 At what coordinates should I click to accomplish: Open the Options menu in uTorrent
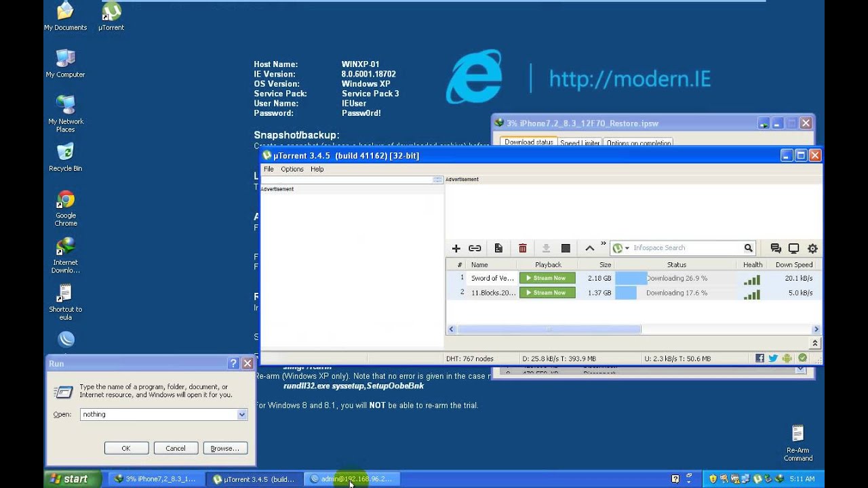[x=292, y=169]
